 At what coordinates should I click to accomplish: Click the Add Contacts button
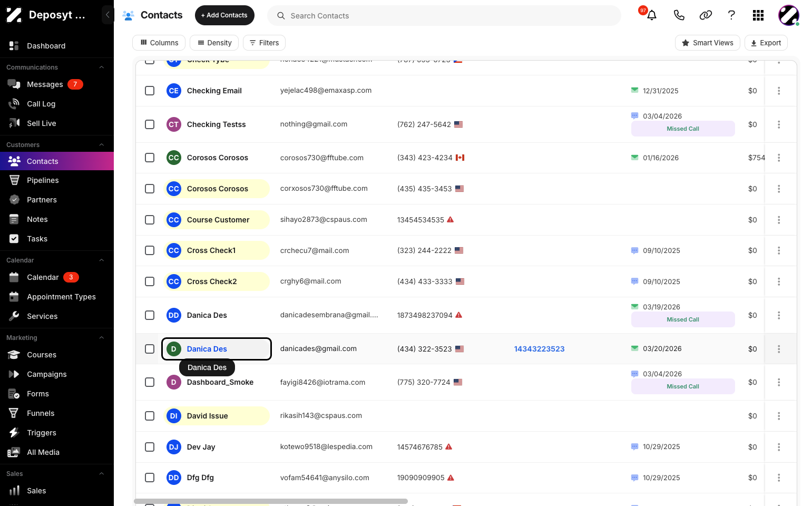click(x=224, y=15)
